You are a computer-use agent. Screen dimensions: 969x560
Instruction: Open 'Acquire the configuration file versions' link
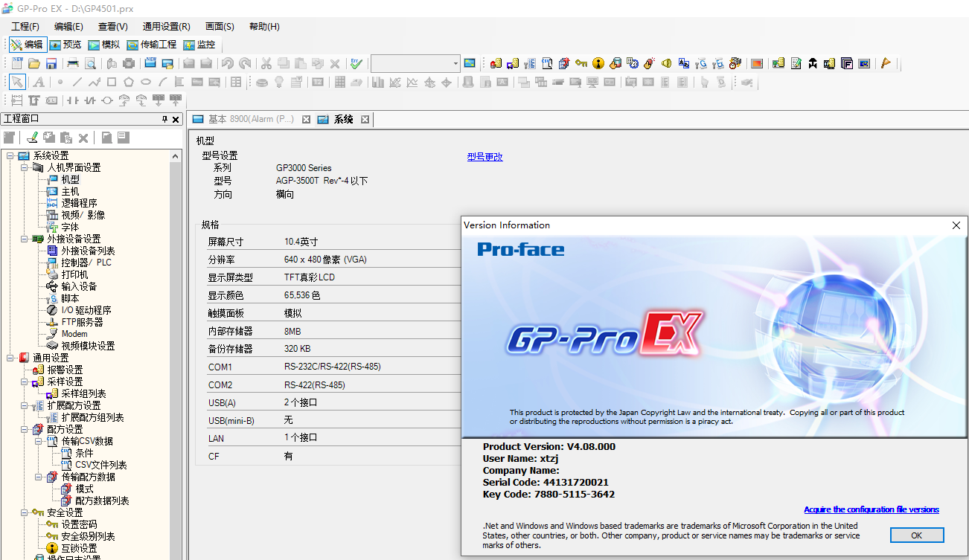click(871, 509)
